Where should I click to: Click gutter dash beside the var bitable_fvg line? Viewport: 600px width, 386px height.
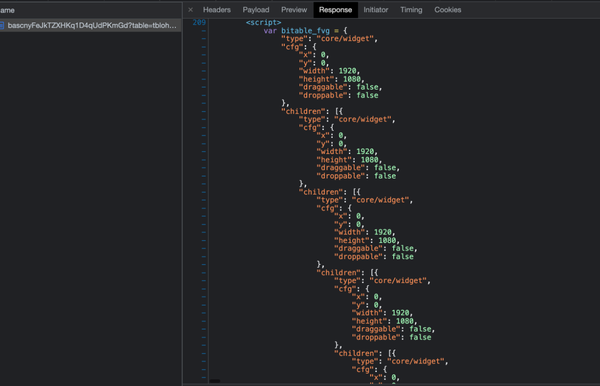pos(204,31)
